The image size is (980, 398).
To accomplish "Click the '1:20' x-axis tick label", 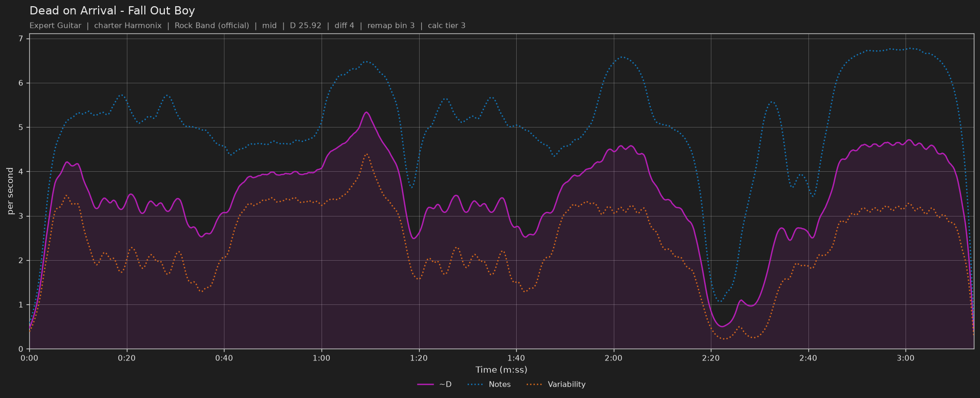I will coord(419,358).
